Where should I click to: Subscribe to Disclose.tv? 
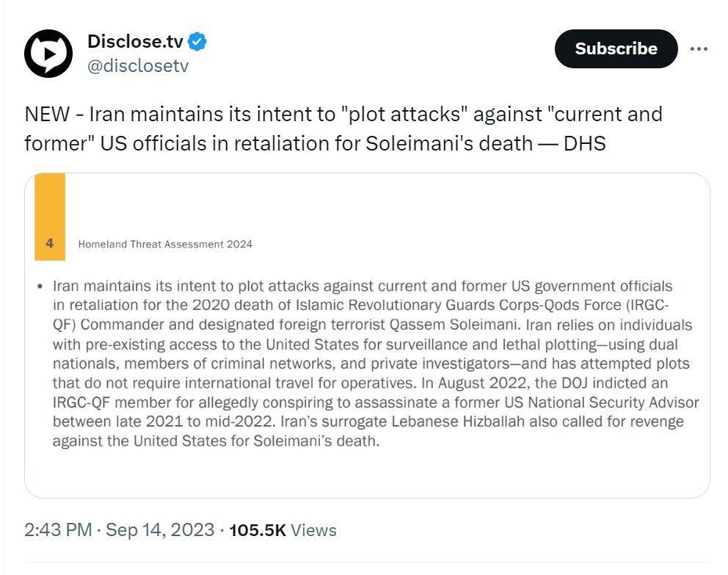616,48
